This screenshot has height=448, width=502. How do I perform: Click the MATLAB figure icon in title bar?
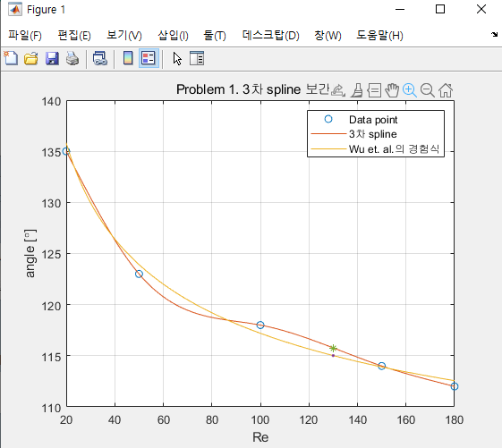pos(15,9)
